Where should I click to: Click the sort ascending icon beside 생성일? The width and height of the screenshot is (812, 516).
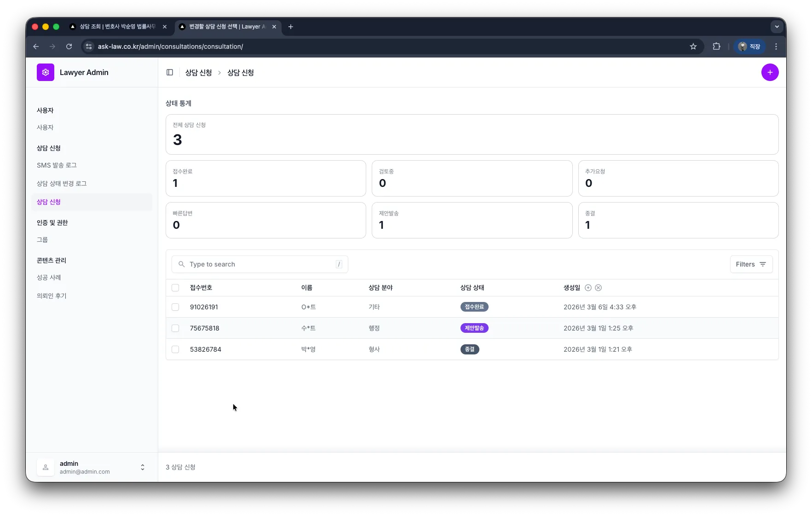(x=588, y=288)
